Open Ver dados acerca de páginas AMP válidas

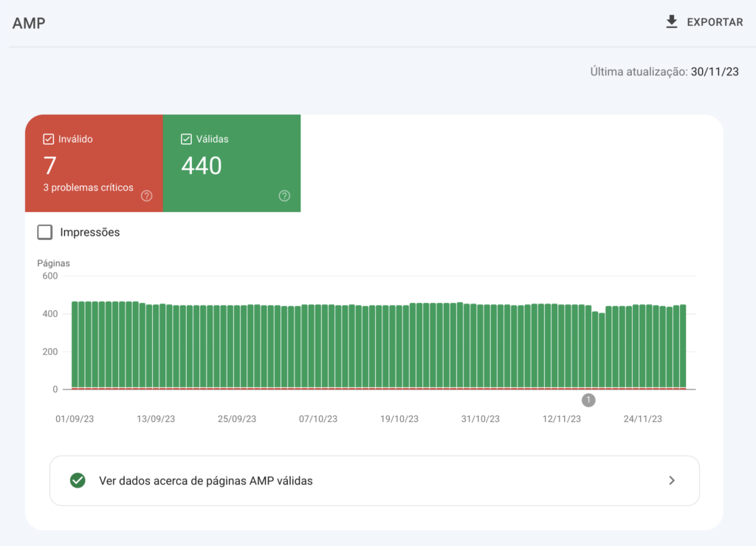click(374, 480)
